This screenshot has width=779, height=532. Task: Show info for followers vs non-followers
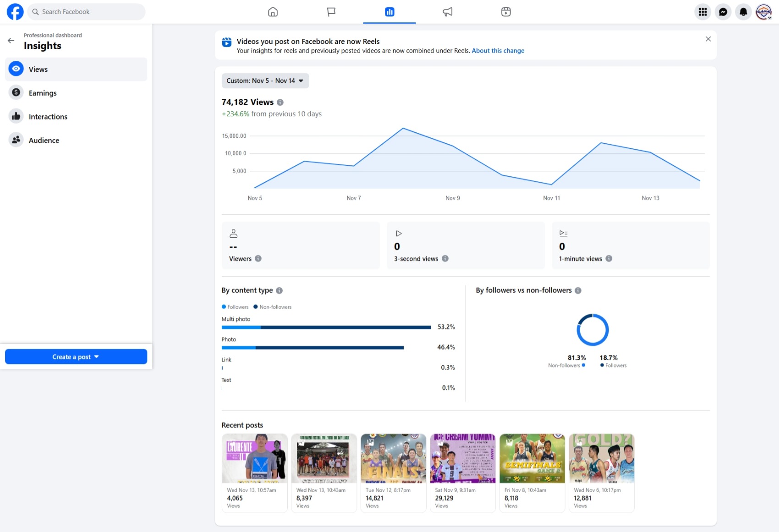[578, 290]
